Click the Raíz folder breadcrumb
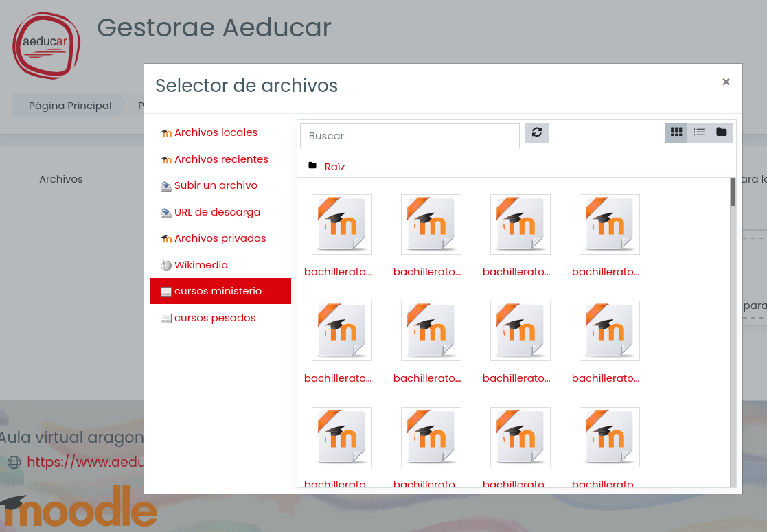The image size is (767, 532). click(x=334, y=167)
